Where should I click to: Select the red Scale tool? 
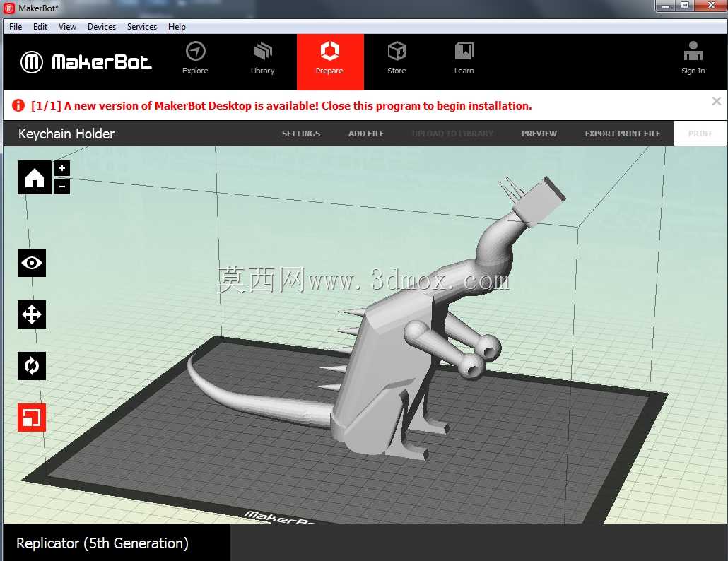(32, 417)
